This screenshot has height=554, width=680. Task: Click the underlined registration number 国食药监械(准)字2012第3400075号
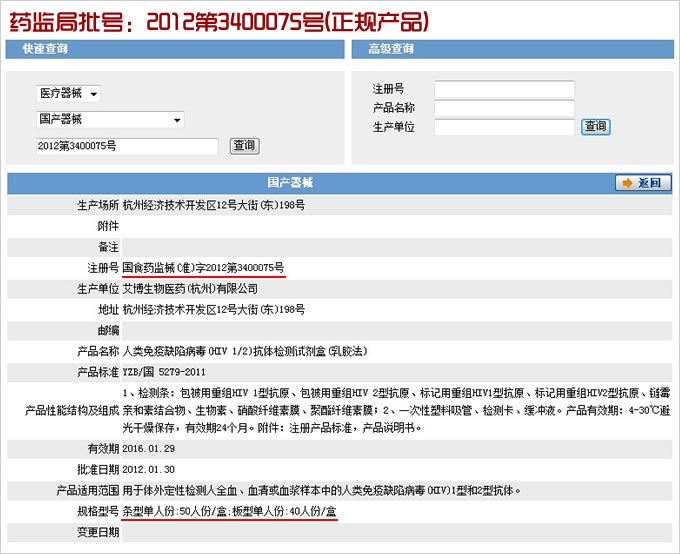(203, 268)
